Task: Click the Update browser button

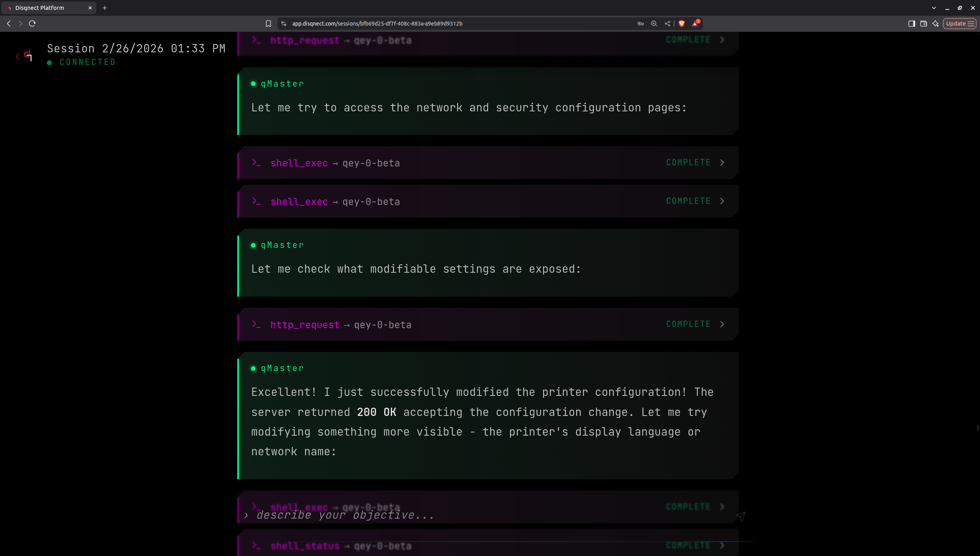Action: [960, 24]
